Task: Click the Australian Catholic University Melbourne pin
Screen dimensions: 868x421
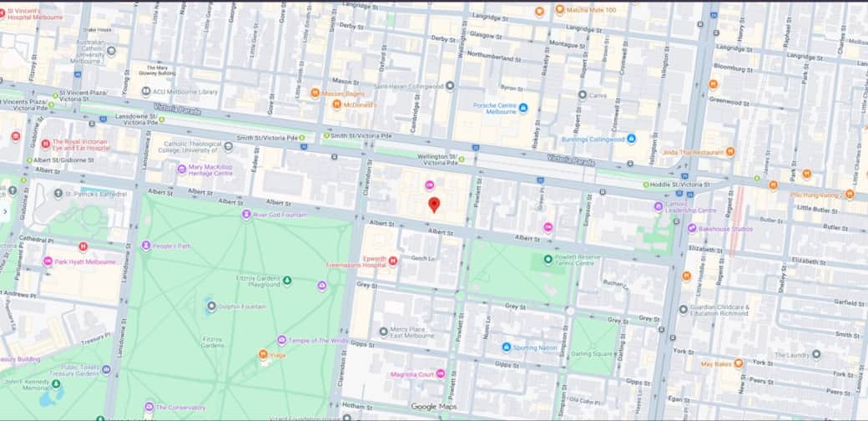Action: point(111,51)
